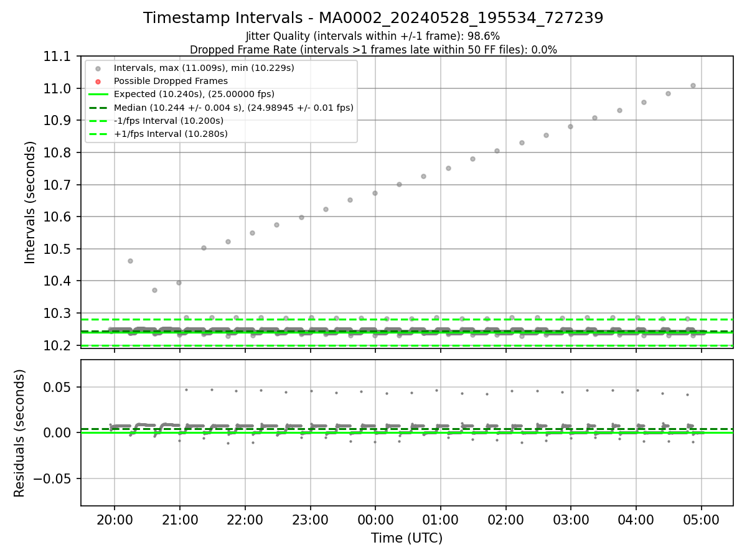Click the 20:00 tick label on time axis
The width and height of the screenshot is (747, 560).
click(115, 519)
